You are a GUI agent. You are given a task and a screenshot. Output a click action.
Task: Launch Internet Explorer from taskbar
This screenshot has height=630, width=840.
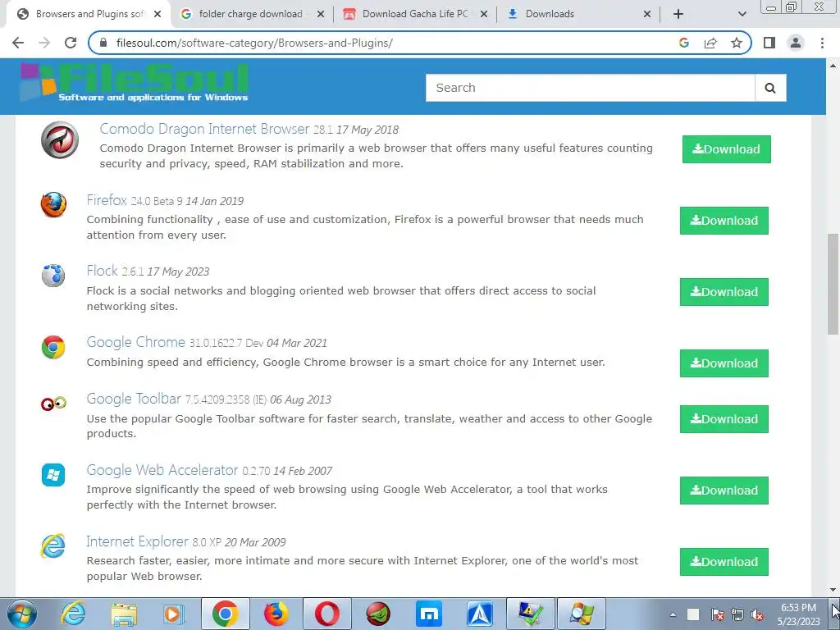(73, 614)
